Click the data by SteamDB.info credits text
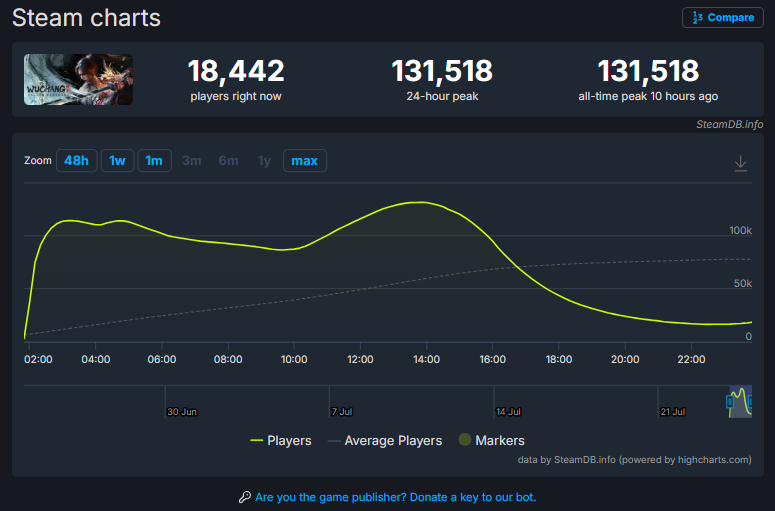775x511 pixels. click(x=634, y=460)
